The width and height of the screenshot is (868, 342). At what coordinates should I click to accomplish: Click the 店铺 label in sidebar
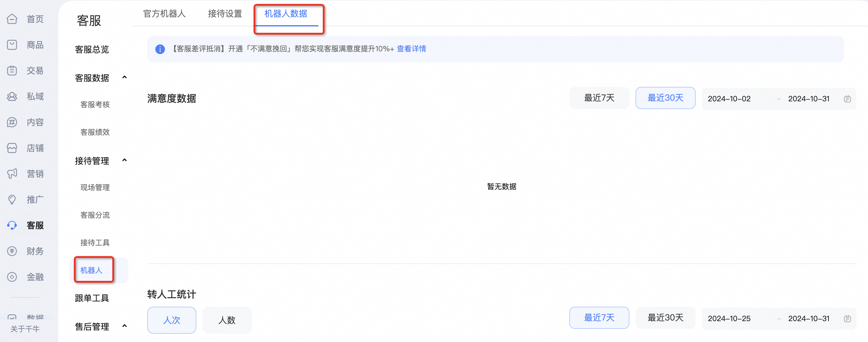(35, 148)
